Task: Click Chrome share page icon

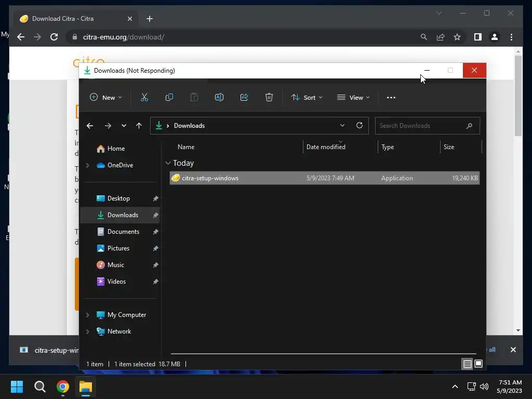Action: (441, 37)
